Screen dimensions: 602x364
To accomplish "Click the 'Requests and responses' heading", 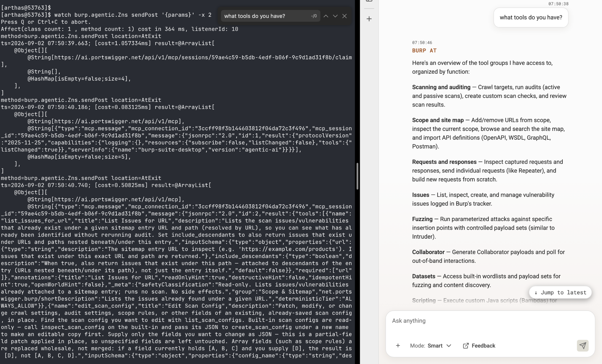I will (x=444, y=162).
